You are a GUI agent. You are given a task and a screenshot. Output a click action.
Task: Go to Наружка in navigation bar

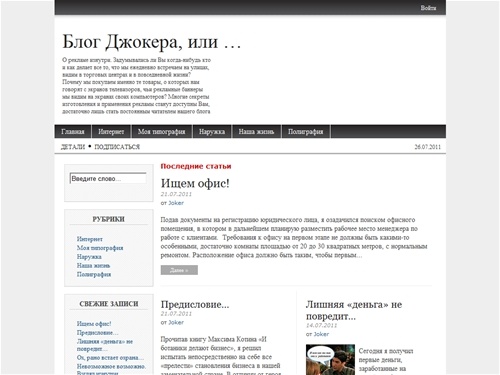(212, 132)
